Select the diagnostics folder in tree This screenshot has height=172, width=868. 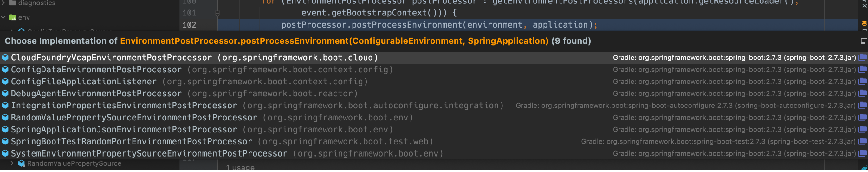37,3
